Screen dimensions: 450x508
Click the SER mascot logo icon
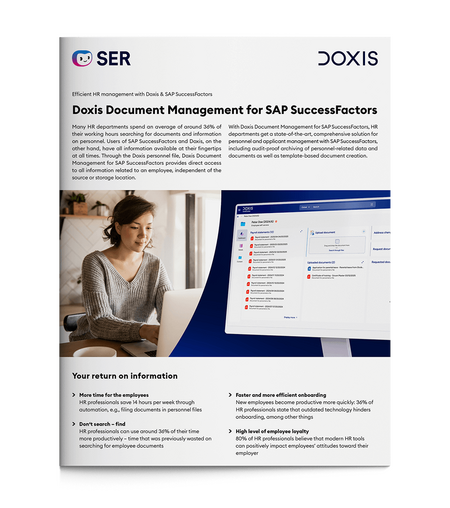(82, 58)
